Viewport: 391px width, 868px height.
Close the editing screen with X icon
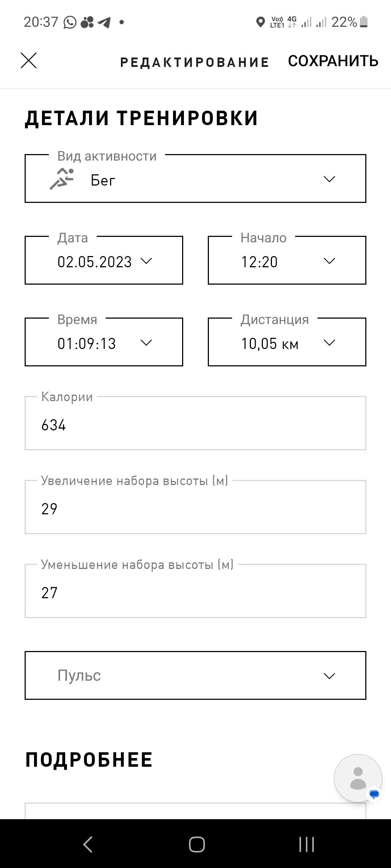[x=29, y=60]
